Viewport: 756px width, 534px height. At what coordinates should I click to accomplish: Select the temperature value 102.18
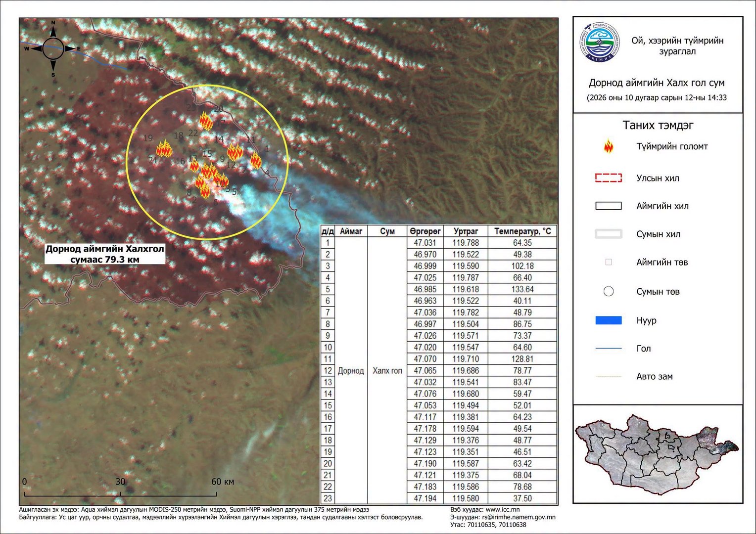coord(522,266)
